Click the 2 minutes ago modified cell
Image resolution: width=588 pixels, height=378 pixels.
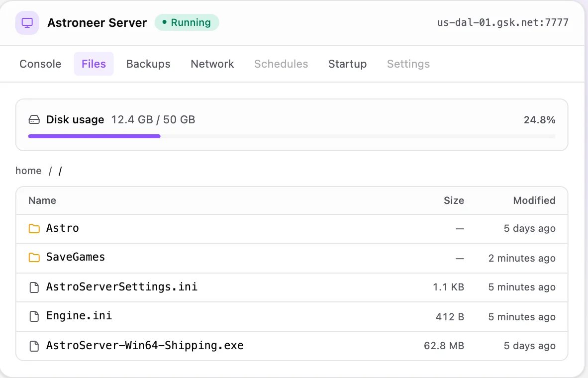[522, 258]
